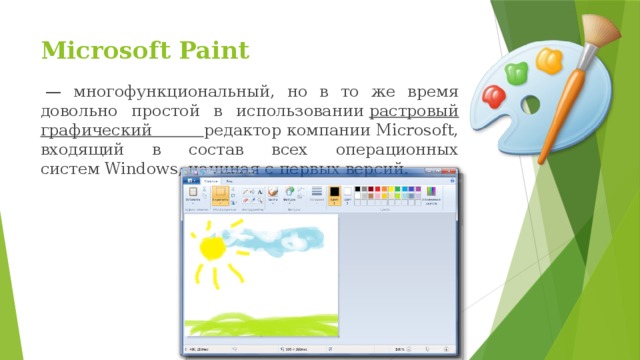This screenshot has height=360, width=640.
Task: Pick the green swatch in top palette row
Action: pos(398,189)
